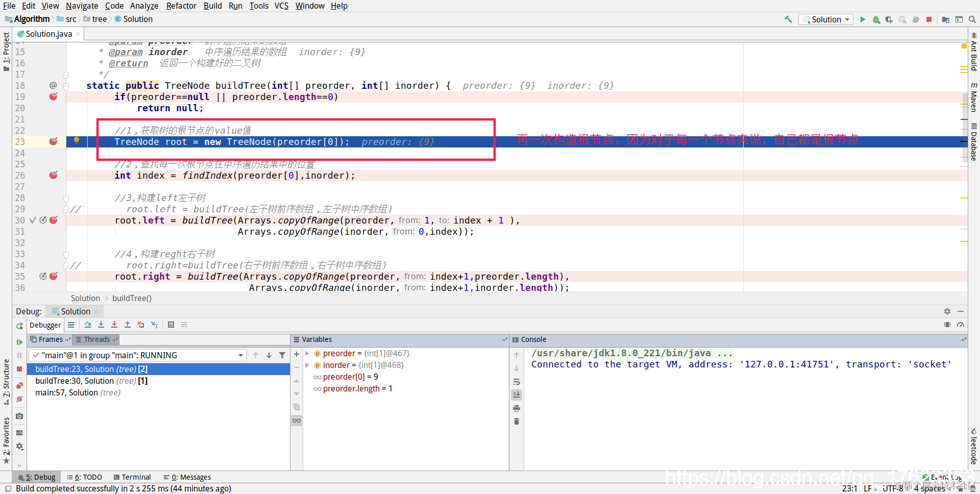
Task: Collapse buildTree method fold at line 18
Action: coord(66,86)
